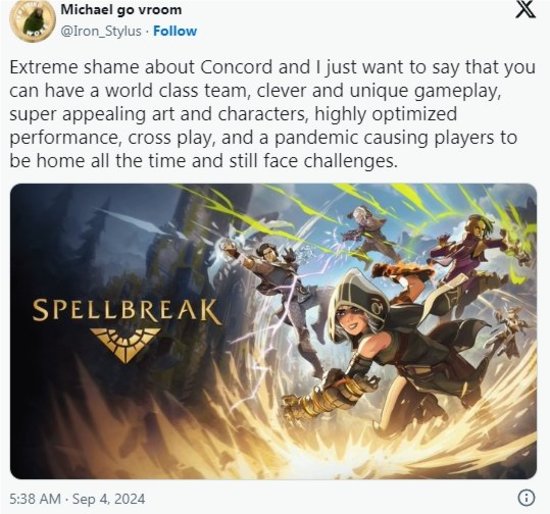Open the Spellbreak artwork image
The width and height of the screenshot is (550, 514).
[x=273, y=331]
